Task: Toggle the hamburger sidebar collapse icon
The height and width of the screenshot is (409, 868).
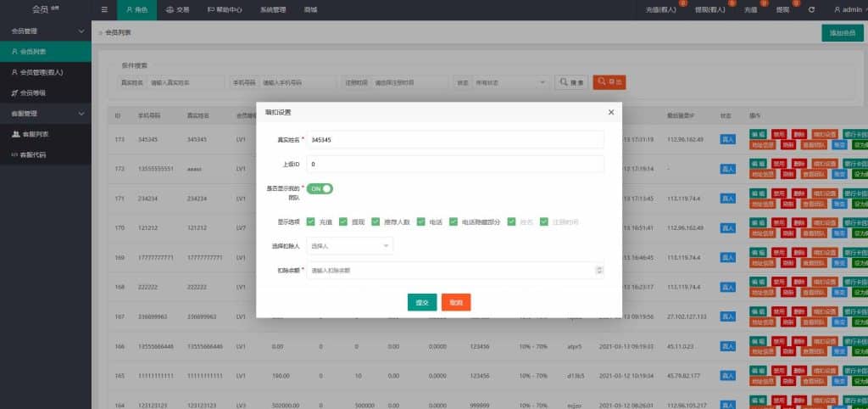Action: pos(104,9)
